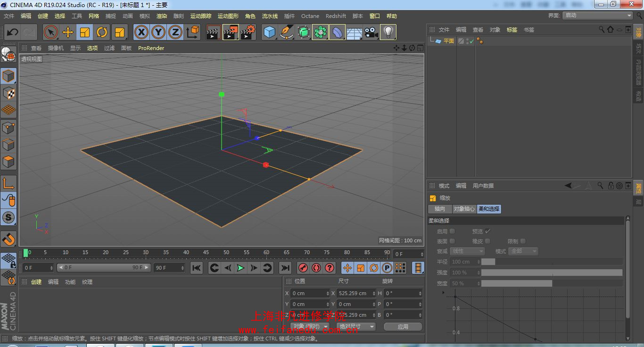Screen dimensions: 644x347
Task: Switch to the 轴向 tab
Action: 439,209
